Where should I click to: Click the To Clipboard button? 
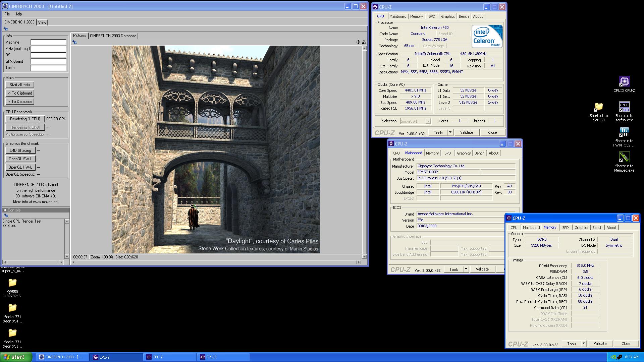[20, 93]
